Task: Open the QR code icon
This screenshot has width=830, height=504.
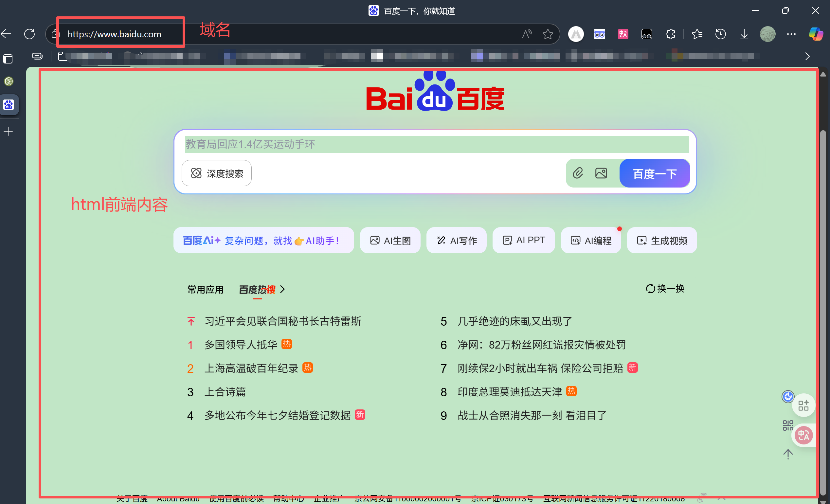Action: tap(788, 425)
